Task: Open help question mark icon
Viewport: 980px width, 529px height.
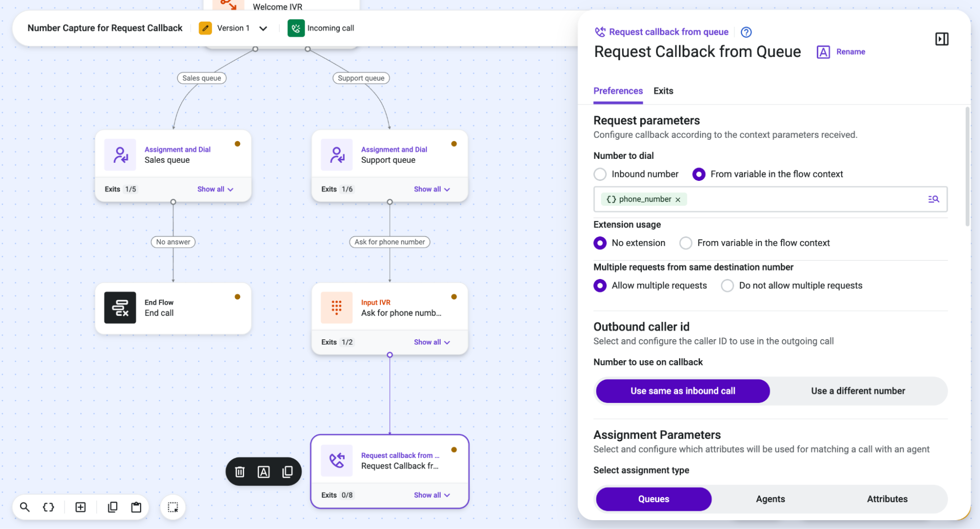Action: [746, 32]
